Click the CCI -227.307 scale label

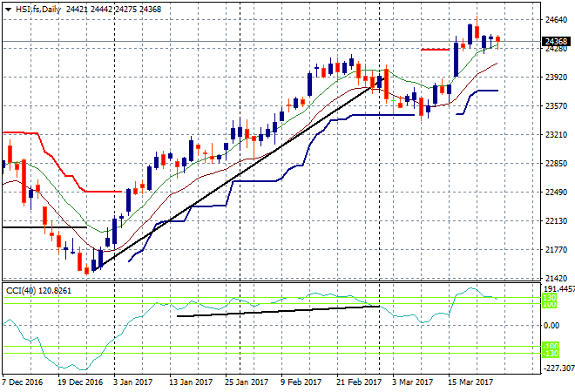click(558, 368)
